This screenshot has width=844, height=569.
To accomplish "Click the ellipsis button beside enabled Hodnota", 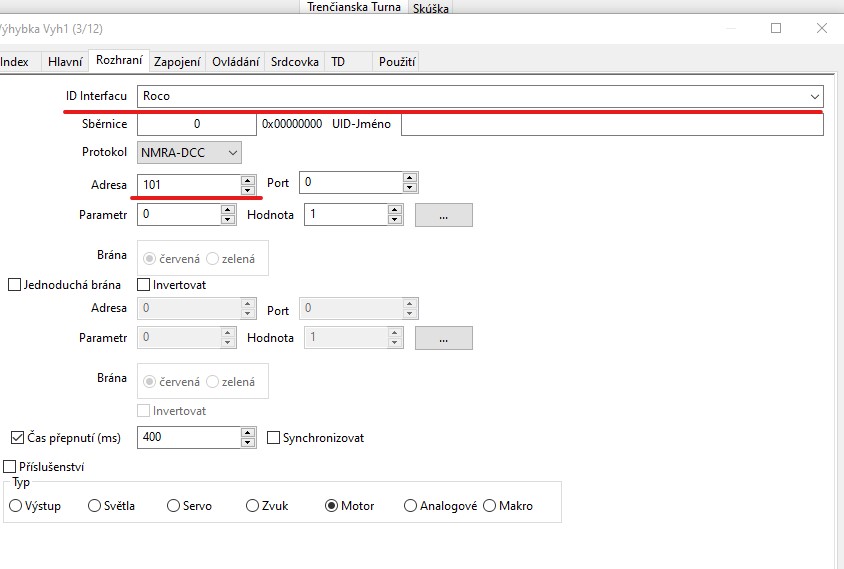I will coord(443,215).
